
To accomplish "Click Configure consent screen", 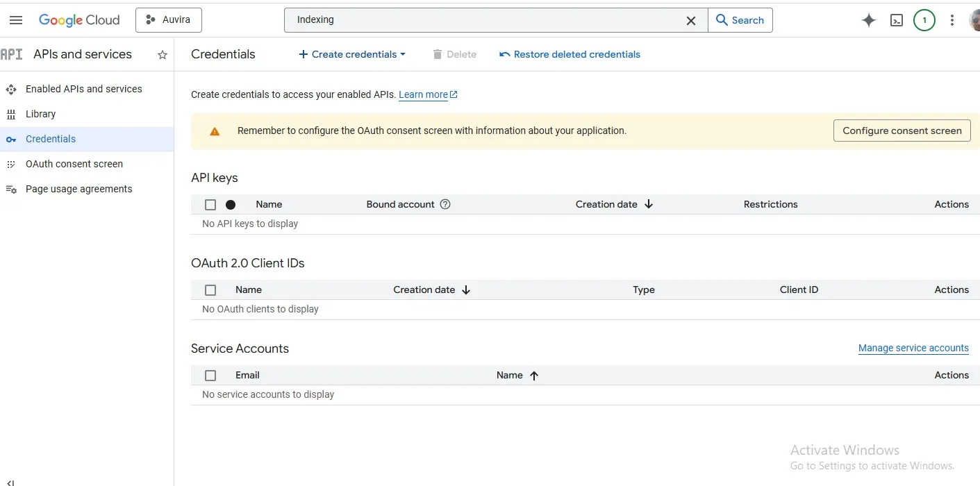I will pos(902,130).
